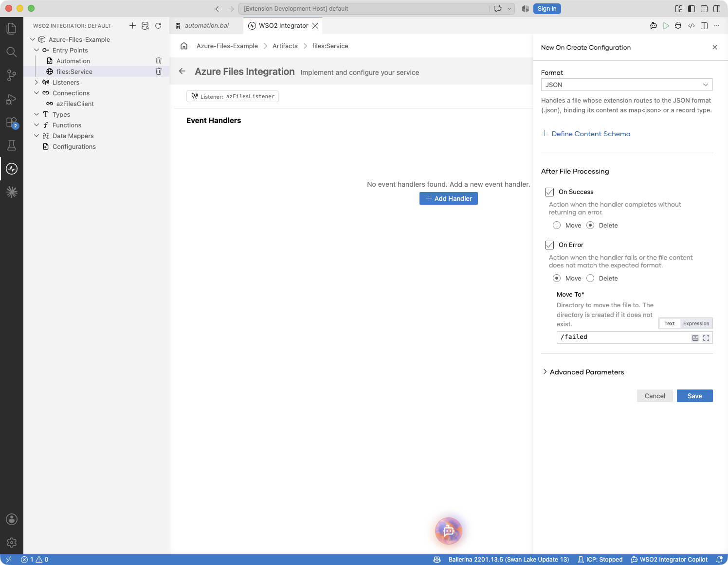Viewport: 728px width, 565px height.
Task: Select Delete under On Success
Action: click(x=590, y=225)
